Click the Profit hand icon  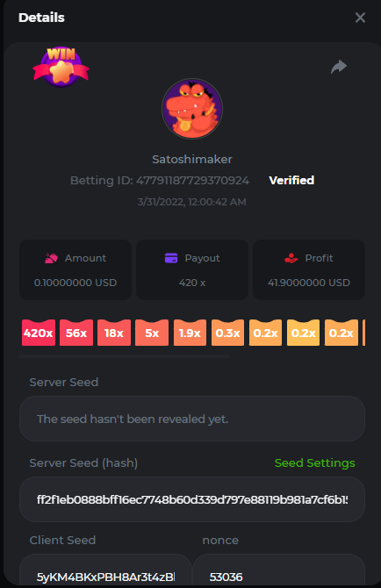(291, 258)
